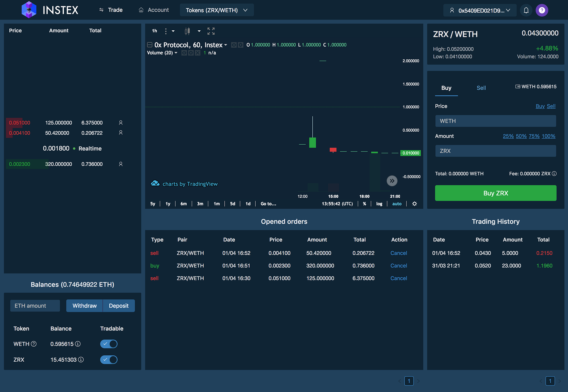
Task: Click INSTEX logo icon
Action: click(x=29, y=10)
